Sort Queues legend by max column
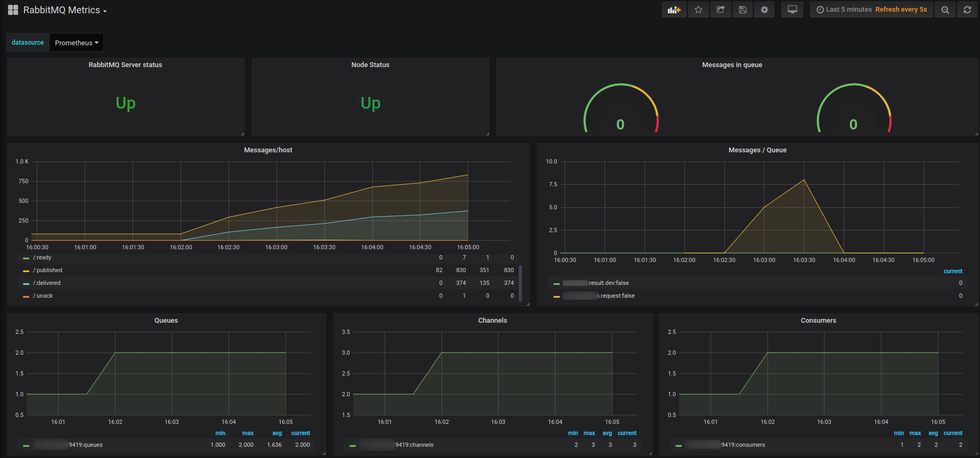The height and width of the screenshot is (458, 980). (x=248, y=434)
